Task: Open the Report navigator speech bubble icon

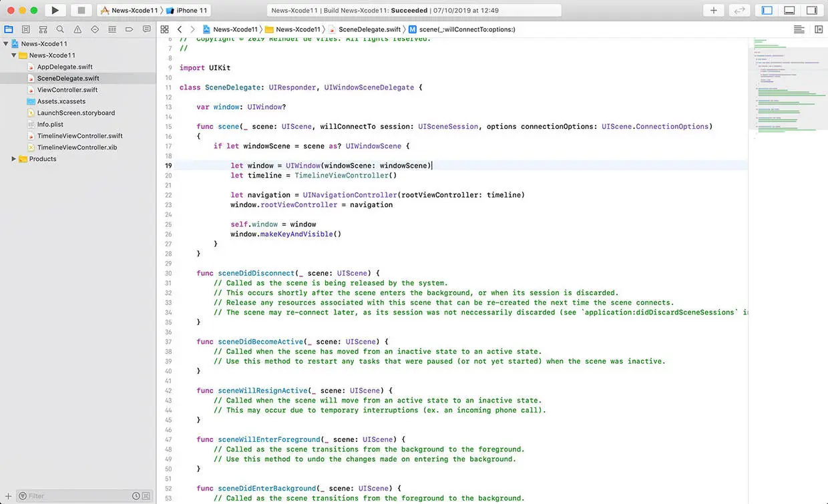Action: pos(147,29)
